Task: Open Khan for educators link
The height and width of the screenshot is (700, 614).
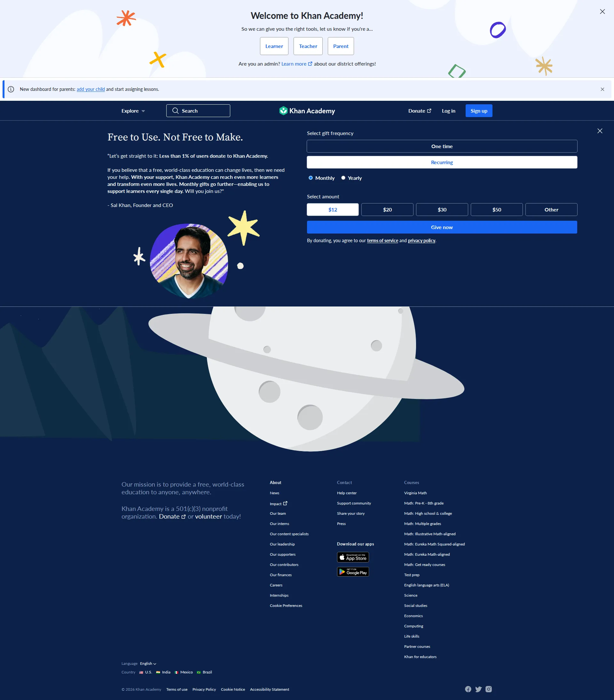Action: point(420,657)
